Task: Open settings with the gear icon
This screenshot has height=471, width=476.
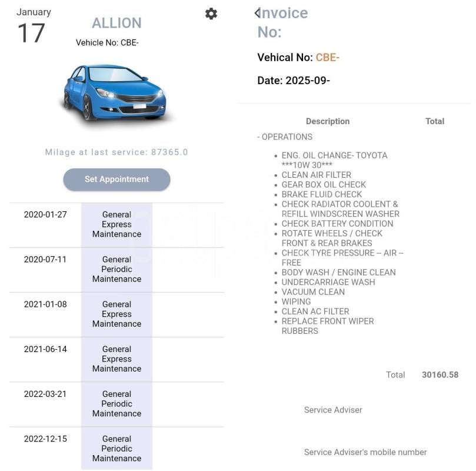Action: click(211, 14)
